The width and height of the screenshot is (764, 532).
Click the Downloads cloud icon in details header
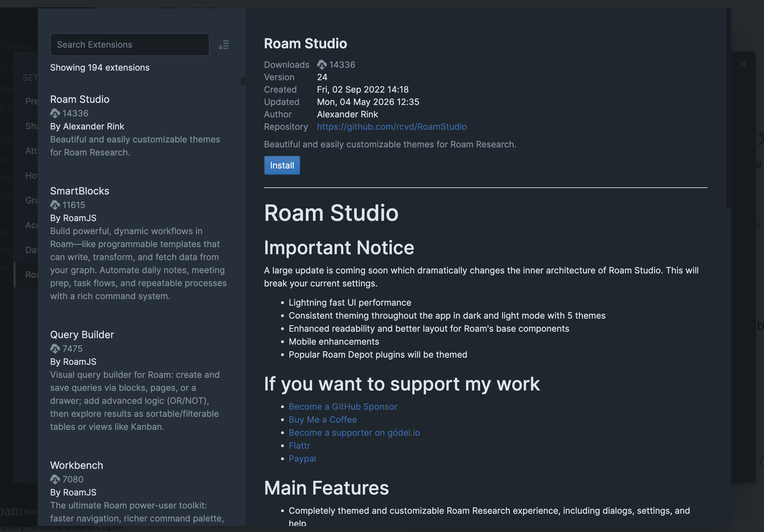(x=321, y=65)
